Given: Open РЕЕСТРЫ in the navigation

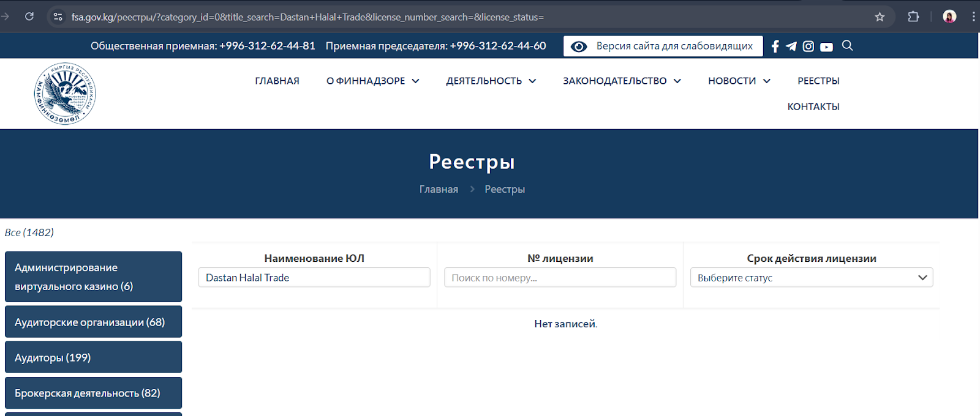Looking at the screenshot, I should [818, 81].
